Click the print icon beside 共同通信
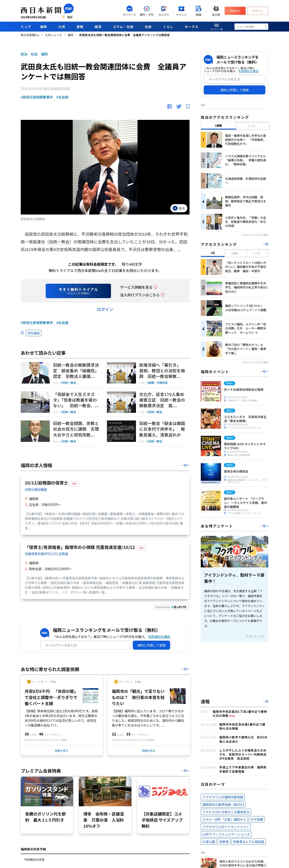Image resolution: width=289 pixels, height=868 pixels. pyautogui.click(x=22, y=333)
